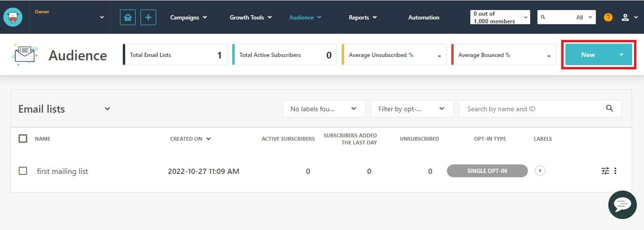644x230 pixels.
Task: Open the first mailing list link
Action: pyautogui.click(x=62, y=172)
